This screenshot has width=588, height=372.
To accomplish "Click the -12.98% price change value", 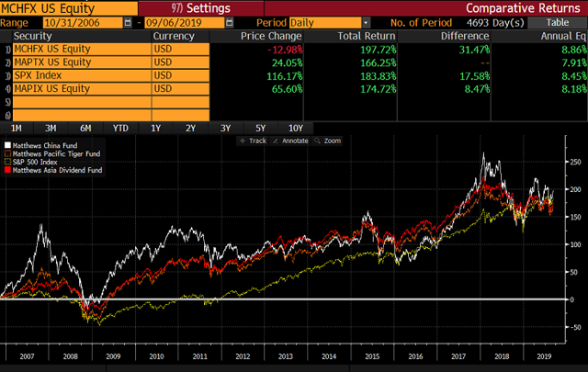I will pos(285,50).
